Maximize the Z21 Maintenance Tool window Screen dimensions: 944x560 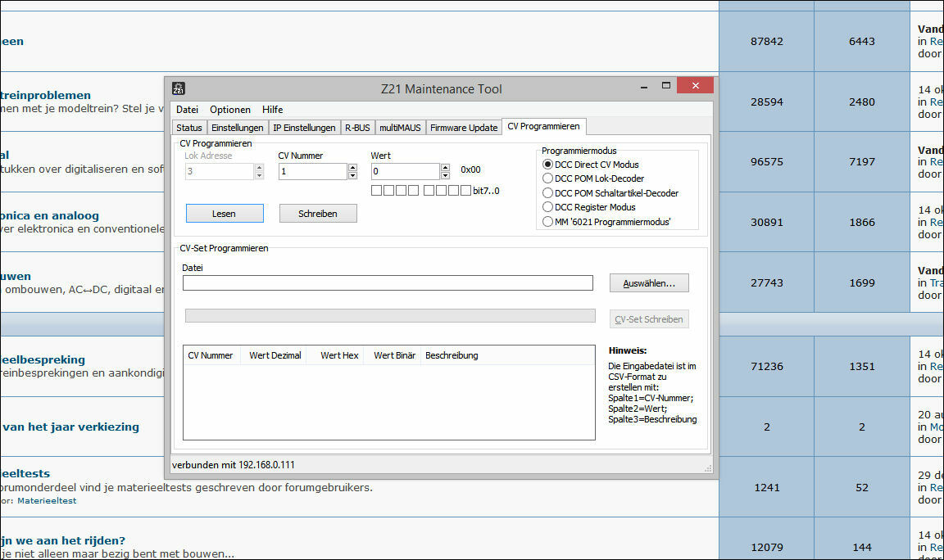(666, 86)
